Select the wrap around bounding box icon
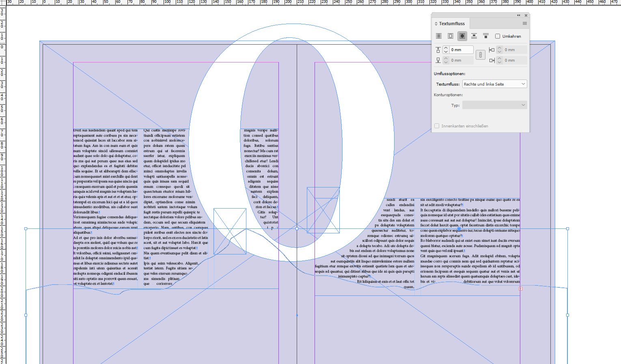 (x=450, y=36)
